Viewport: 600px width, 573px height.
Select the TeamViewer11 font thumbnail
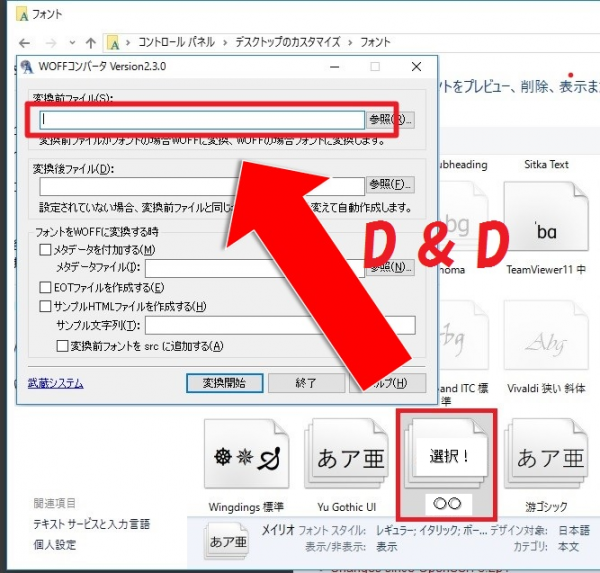546,217
